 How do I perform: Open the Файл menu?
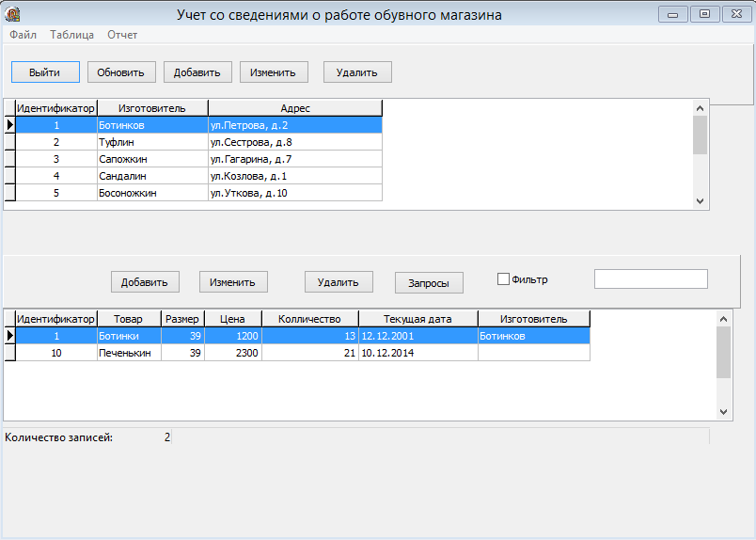tap(23, 35)
